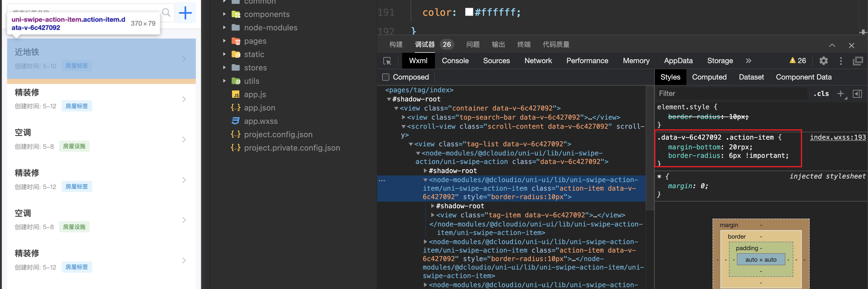Enable the Composed checkbox
Viewport: 868px width, 289px height.
386,77
